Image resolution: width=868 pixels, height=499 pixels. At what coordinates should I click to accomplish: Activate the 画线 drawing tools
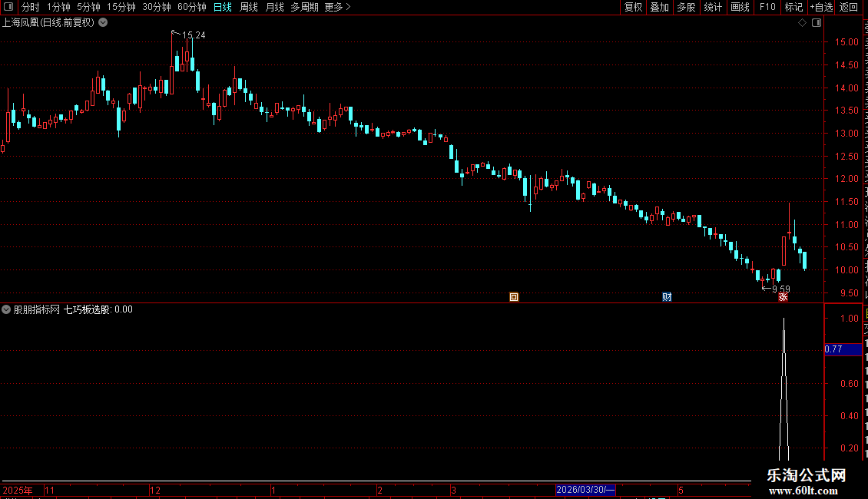(x=740, y=7)
